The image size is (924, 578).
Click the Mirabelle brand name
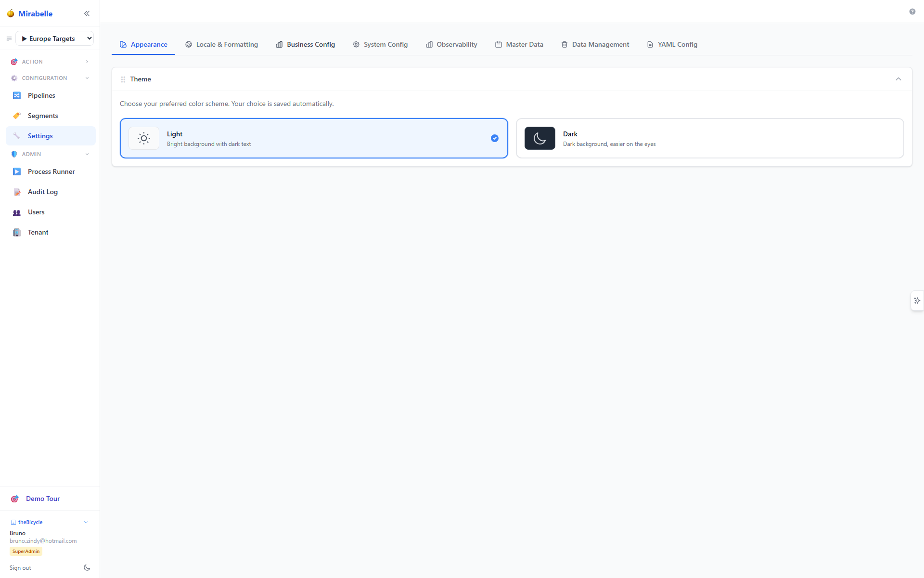tap(36, 13)
